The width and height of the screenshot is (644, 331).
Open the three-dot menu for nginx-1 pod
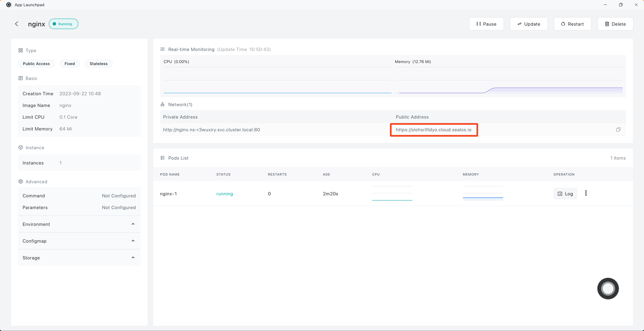point(586,193)
